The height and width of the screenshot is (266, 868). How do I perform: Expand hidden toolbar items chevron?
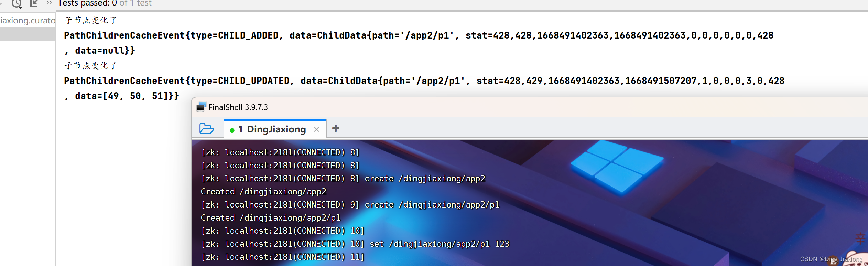[x=49, y=3]
